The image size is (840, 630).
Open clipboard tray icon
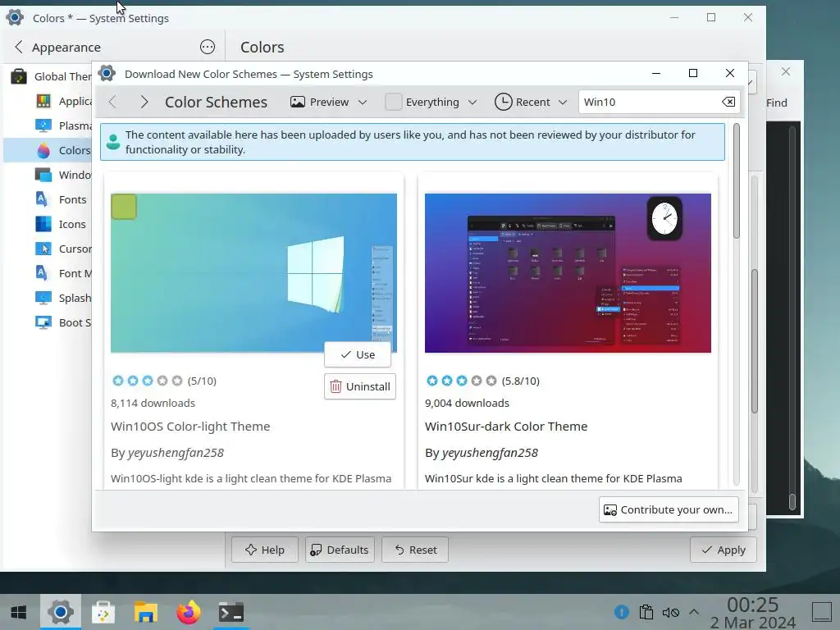[x=646, y=612]
